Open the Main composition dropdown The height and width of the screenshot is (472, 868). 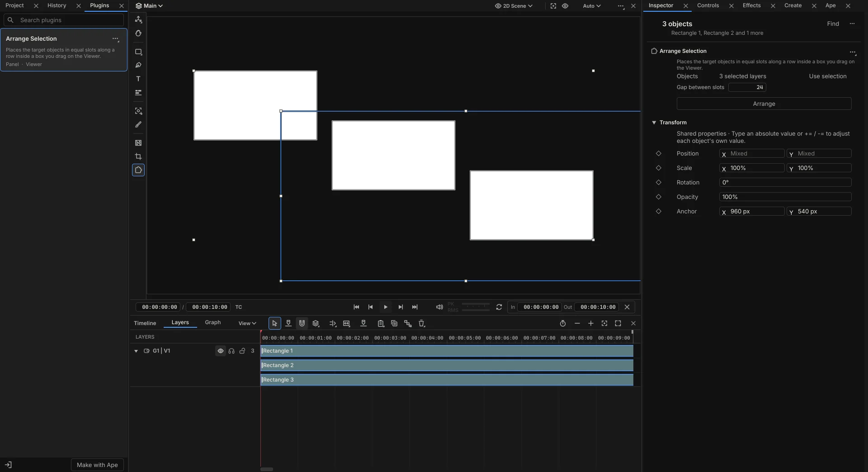[150, 6]
